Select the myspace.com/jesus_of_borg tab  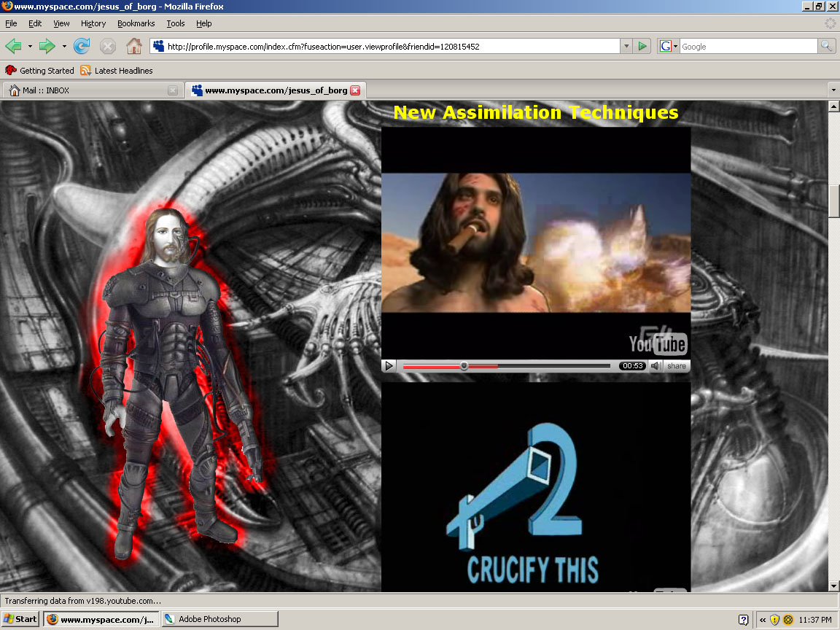click(276, 90)
